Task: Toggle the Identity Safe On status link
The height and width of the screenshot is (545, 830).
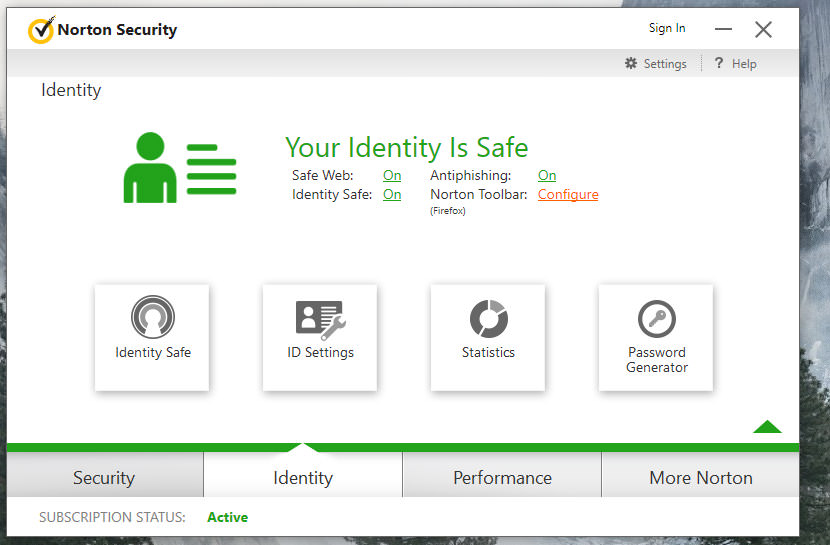Action: point(392,194)
